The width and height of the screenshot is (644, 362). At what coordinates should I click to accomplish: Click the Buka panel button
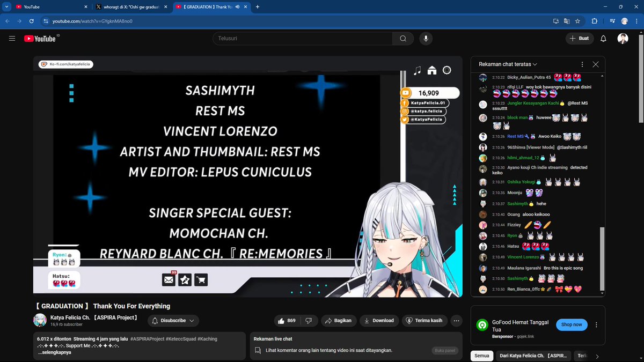(445, 351)
